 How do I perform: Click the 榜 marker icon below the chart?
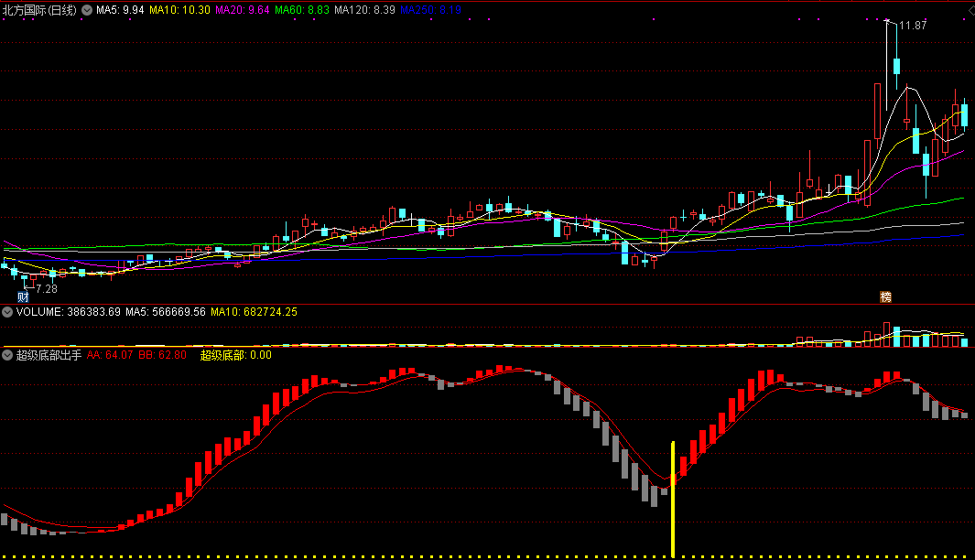[x=885, y=297]
